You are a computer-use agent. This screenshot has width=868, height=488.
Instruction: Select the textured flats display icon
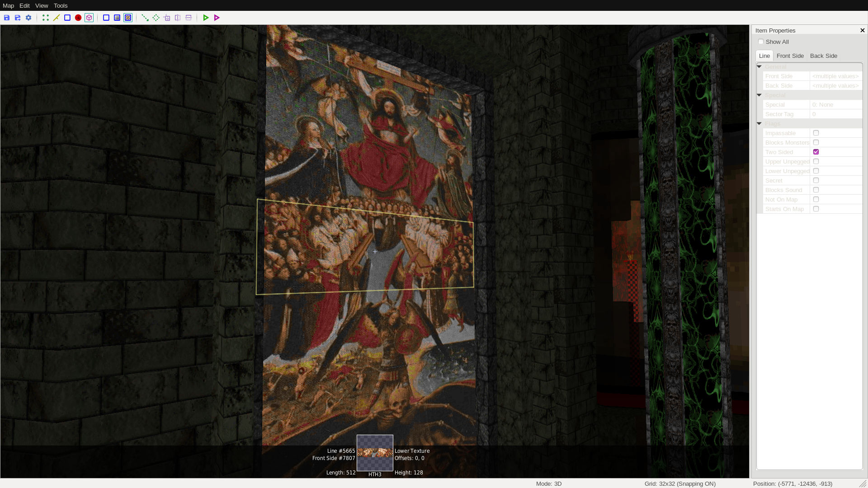coord(128,18)
